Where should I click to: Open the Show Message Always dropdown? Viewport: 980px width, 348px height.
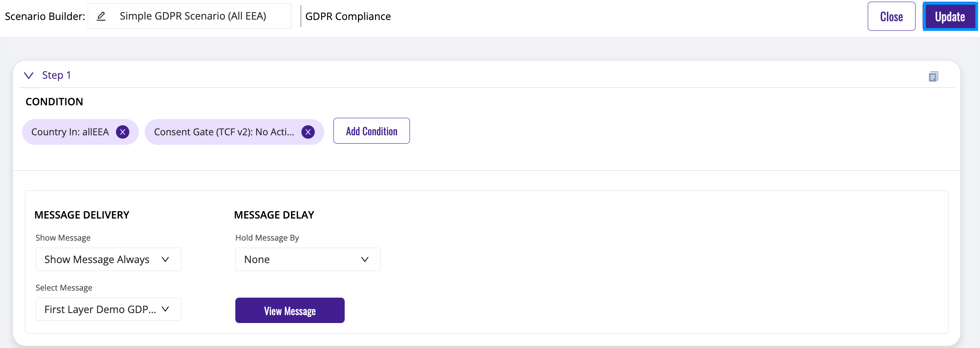(x=108, y=259)
